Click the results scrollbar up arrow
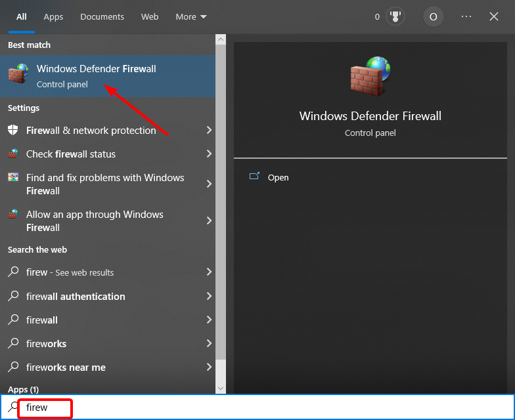Viewport: 515px width, 420px height. [221, 39]
